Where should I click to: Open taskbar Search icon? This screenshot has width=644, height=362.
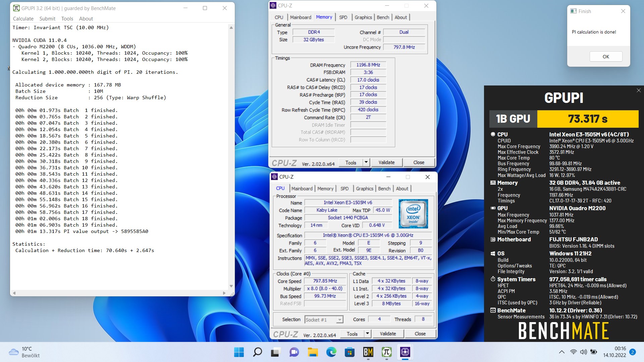point(257,352)
